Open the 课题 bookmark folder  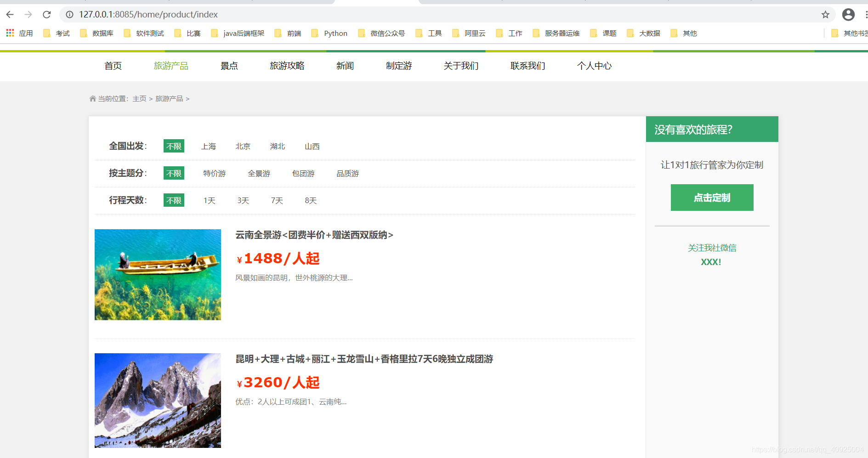click(603, 33)
